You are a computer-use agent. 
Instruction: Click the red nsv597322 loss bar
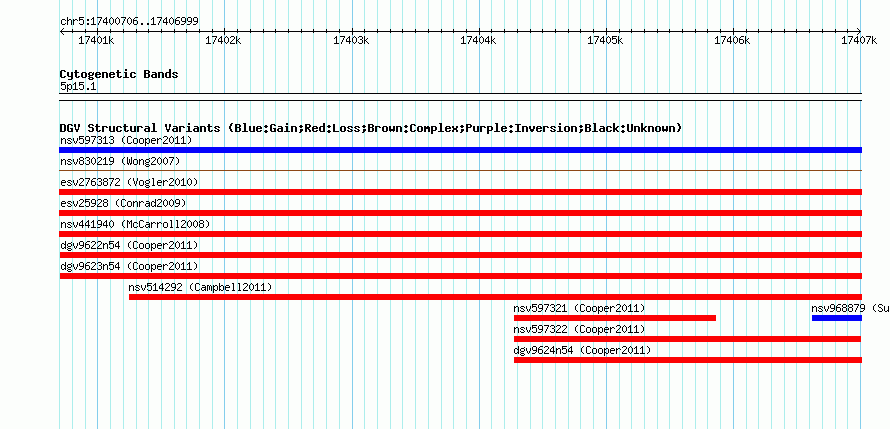pos(687,339)
